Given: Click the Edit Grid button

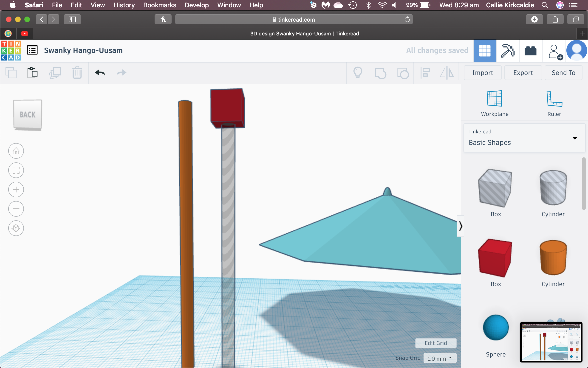Looking at the screenshot, I should 436,343.
